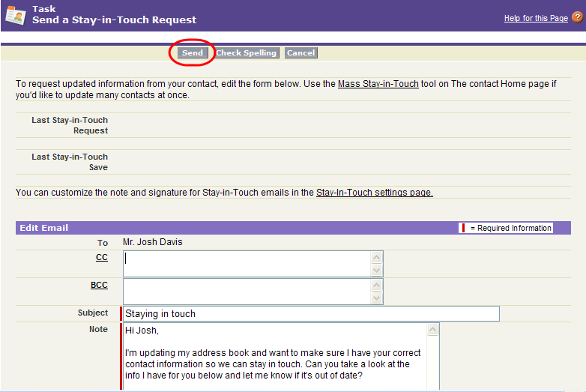The image size is (586, 392).
Task: Open the Stay-In-Touch settings page link
Action: tap(374, 193)
